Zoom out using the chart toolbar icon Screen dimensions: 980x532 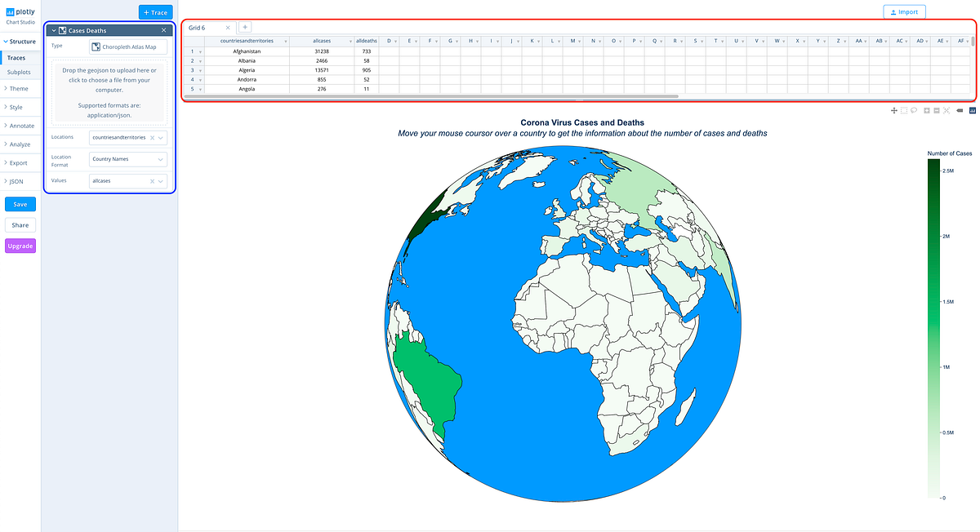[937, 110]
